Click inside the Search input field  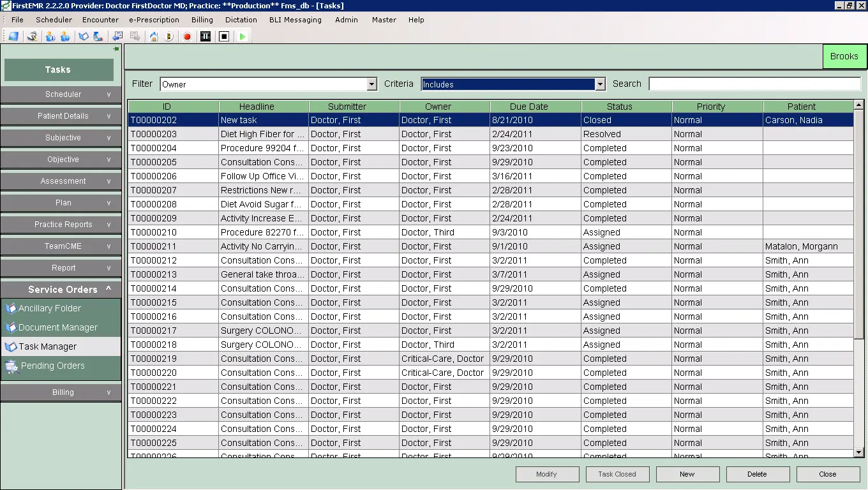753,84
